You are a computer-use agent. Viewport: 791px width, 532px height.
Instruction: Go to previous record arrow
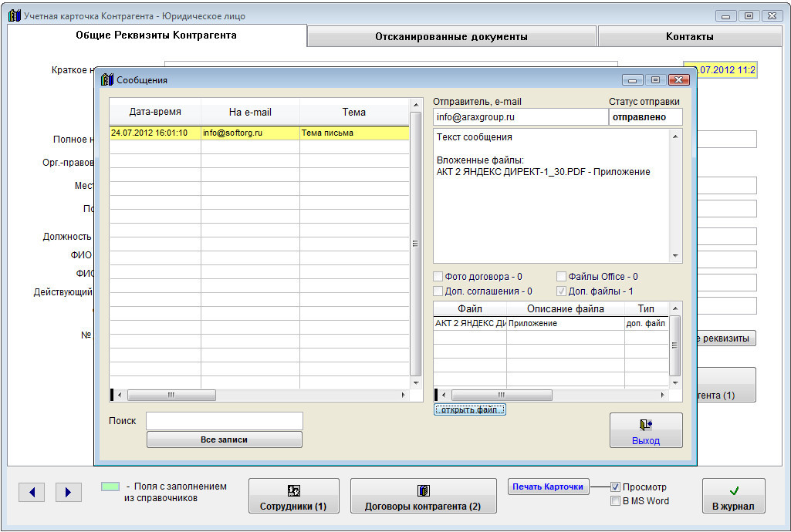(32, 492)
